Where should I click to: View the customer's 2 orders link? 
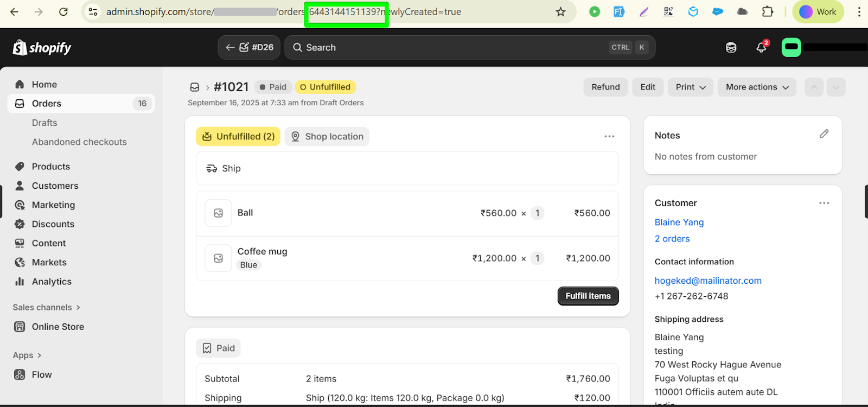(672, 239)
